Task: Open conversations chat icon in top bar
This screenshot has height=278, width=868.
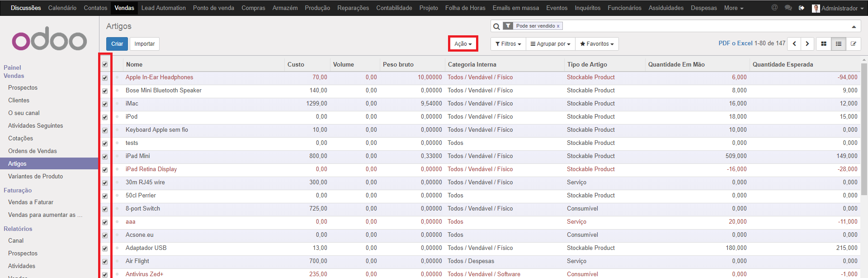Action: click(788, 8)
